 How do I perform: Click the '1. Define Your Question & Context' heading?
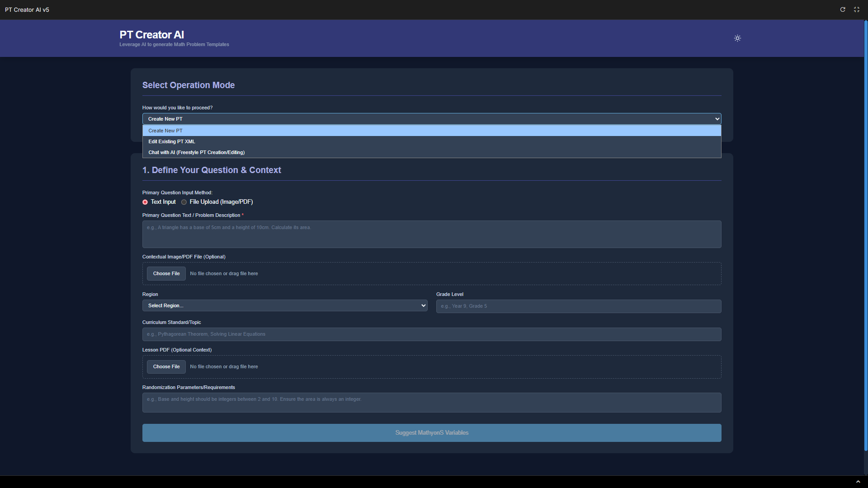(x=212, y=170)
